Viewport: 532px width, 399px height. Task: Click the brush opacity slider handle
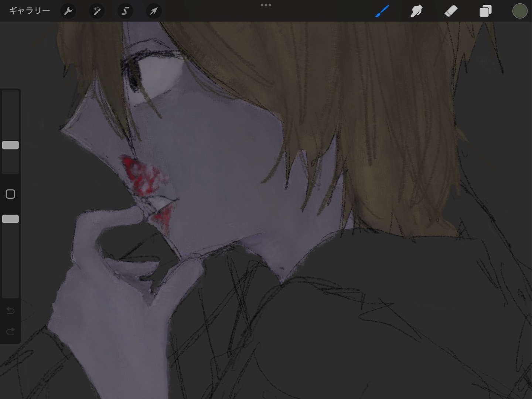point(10,219)
